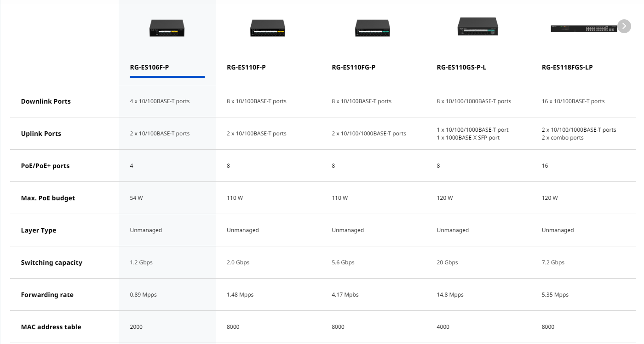Open the RG-ES110GS-P-L product image
The width and height of the screenshot is (644, 344).
[x=477, y=27]
